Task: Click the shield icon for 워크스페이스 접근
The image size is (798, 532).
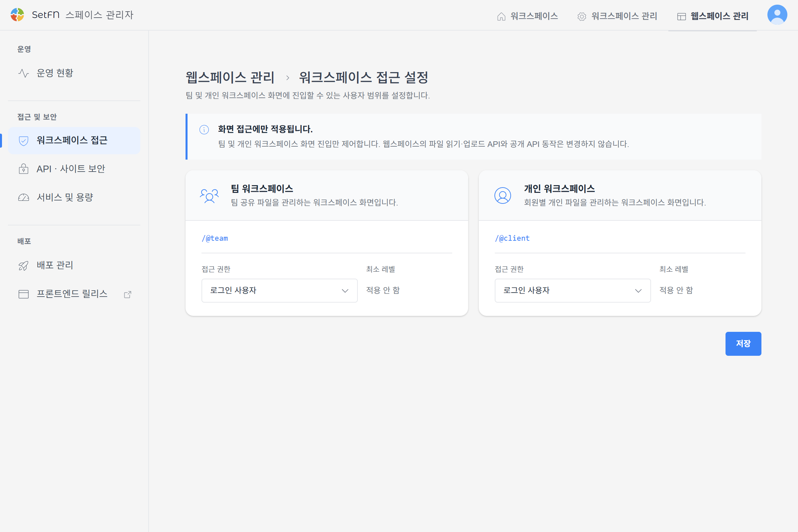Action: (x=23, y=140)
